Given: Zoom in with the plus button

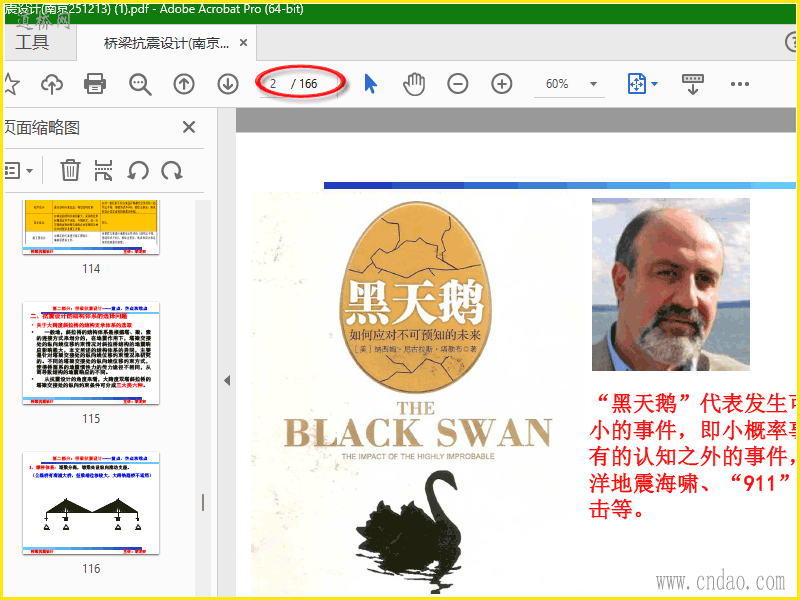Looking at the screenshot, I should pyautogui.click(x=502, y=84).
